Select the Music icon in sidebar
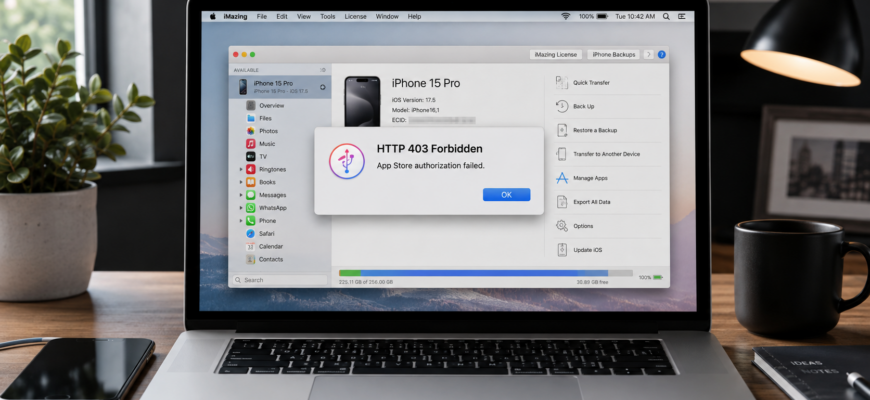Image resolution: width=870 pixels, height=400 pixels. (x=251, y=144)
